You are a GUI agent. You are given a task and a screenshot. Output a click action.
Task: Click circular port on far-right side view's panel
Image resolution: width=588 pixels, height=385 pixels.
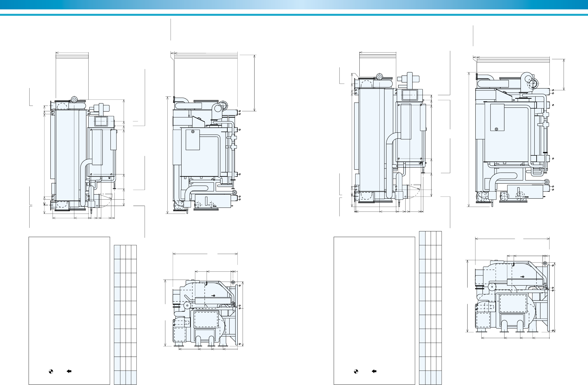(496, 129)
